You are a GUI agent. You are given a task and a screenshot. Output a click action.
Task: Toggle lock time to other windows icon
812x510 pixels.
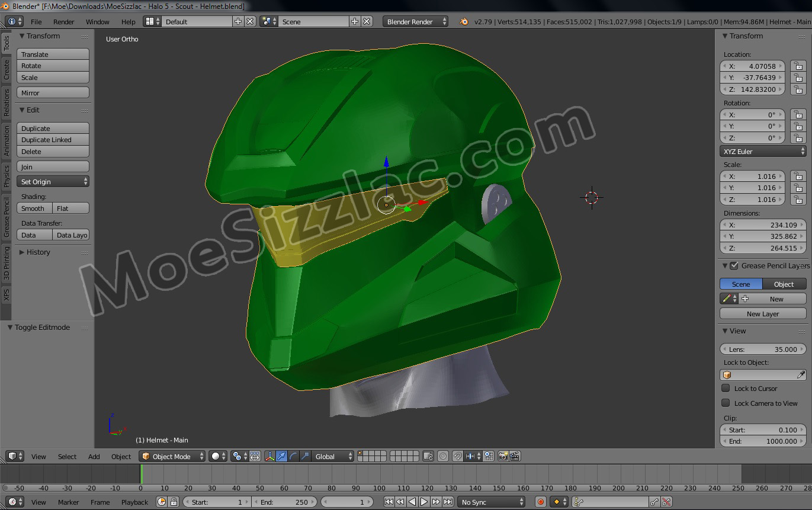click(x=174, y=502)
